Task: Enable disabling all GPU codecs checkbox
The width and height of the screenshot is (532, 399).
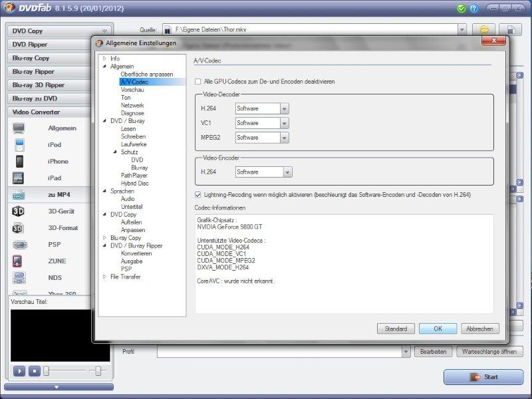Action: point(198,81)
